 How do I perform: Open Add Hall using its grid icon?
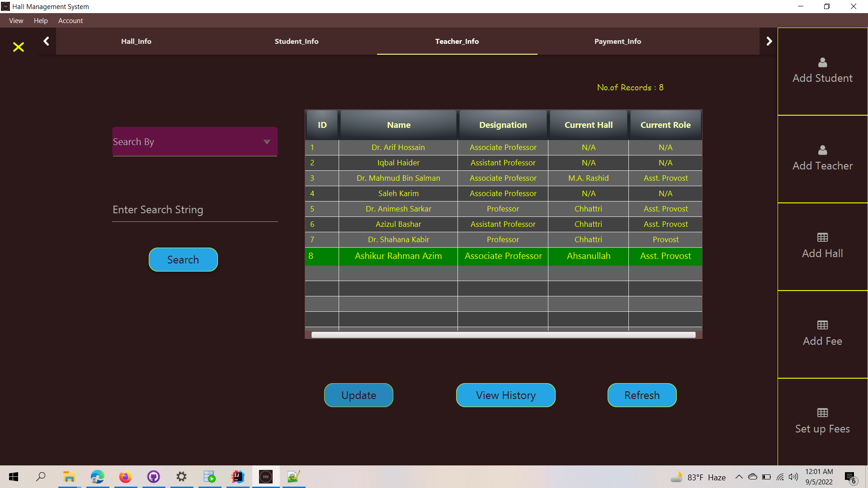pyautogui.click(x=822, y=238)
